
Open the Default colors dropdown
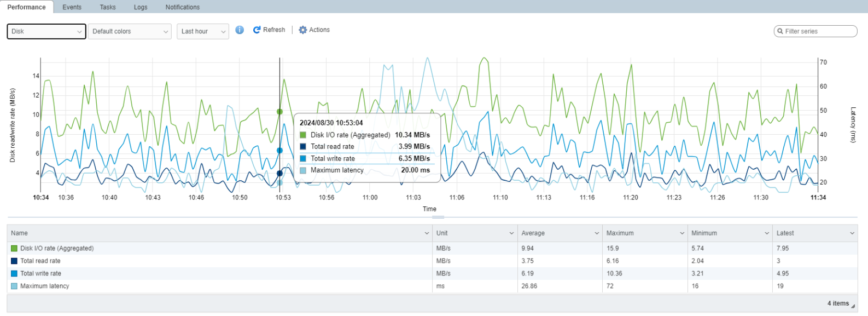click(x=130, y=31)
